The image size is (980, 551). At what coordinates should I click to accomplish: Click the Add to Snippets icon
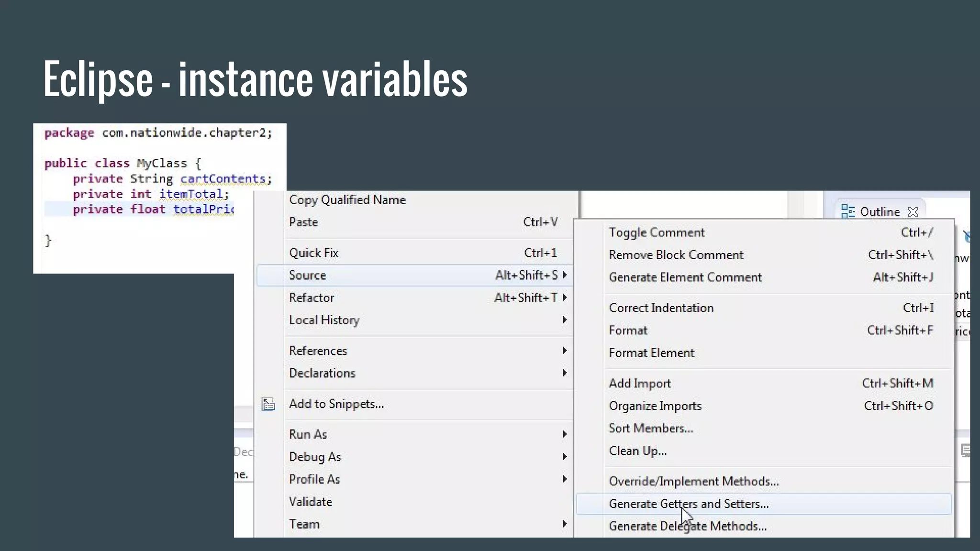click(x=268, y=404)
